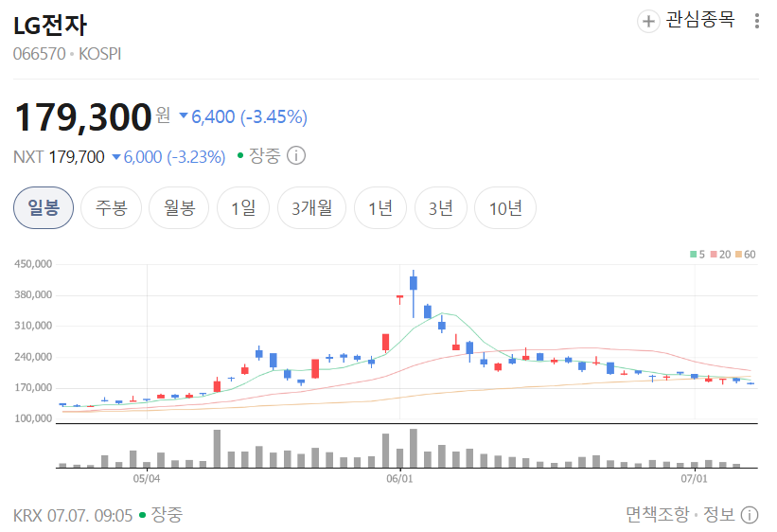Click the KRX 07.07. 09:05 timestamp
777x532 pixels.
73,516
